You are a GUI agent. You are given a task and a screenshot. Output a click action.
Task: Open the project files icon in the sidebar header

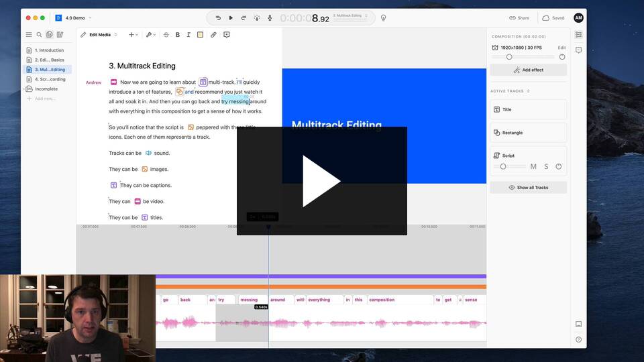point(49,34)
